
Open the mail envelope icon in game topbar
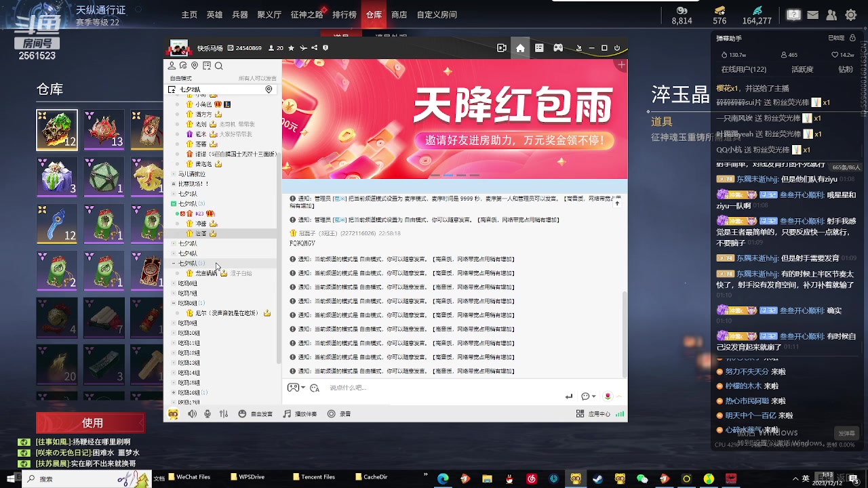tap(812, 14)
